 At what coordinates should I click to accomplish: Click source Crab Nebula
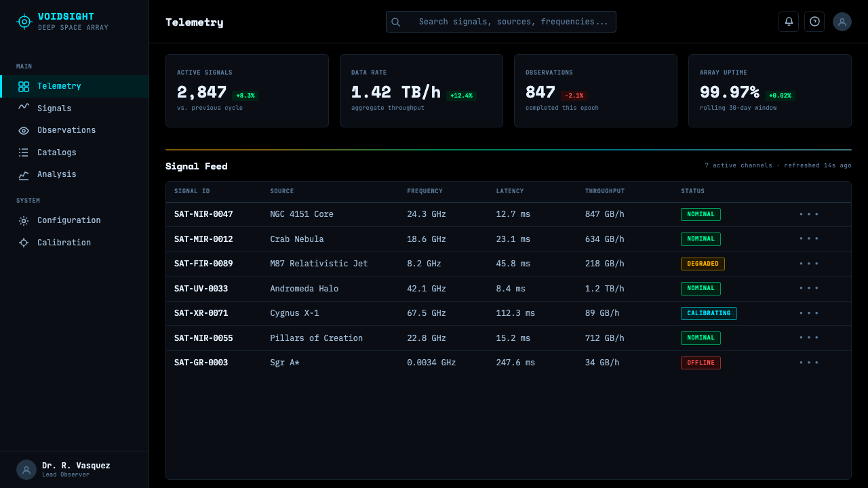pos(297,239)
